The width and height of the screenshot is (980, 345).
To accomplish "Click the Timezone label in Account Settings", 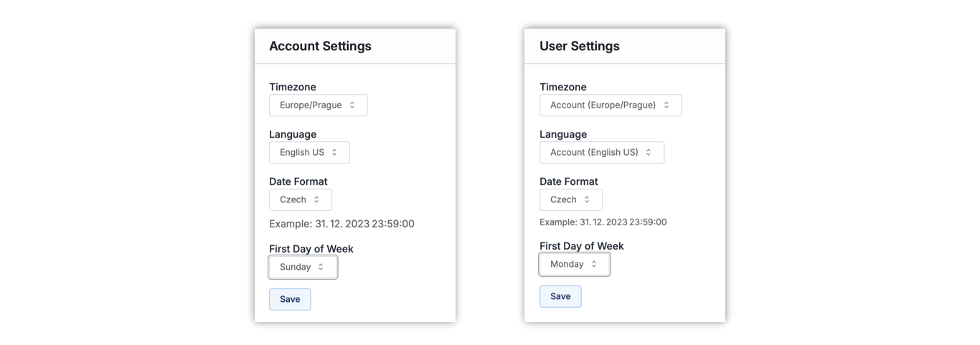I will 293,87.
